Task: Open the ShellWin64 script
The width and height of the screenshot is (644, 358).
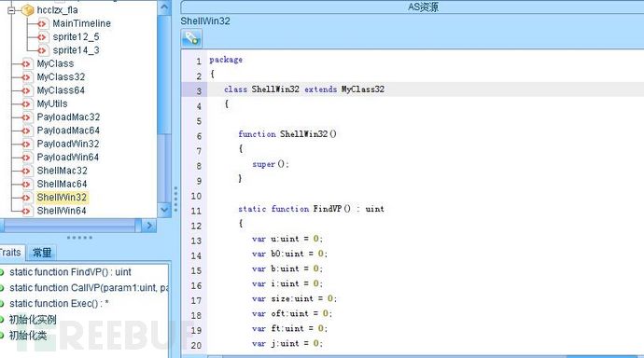Action: 62,211
